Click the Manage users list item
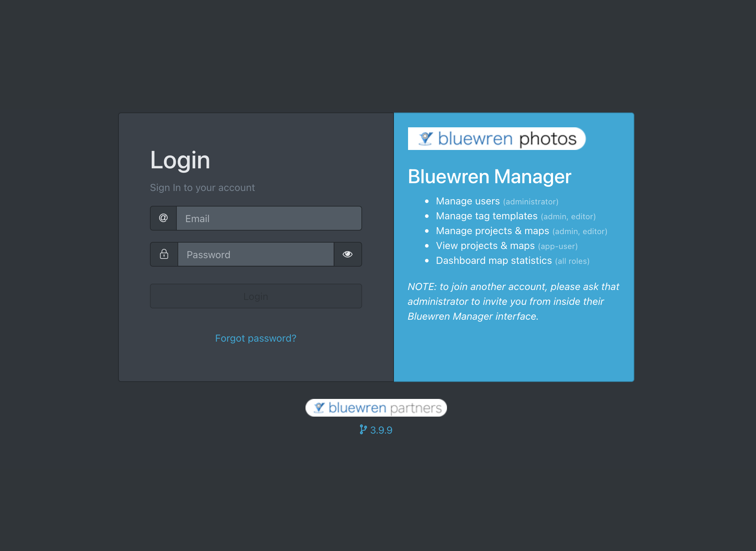Screen dimensions: 756x551 497,201
